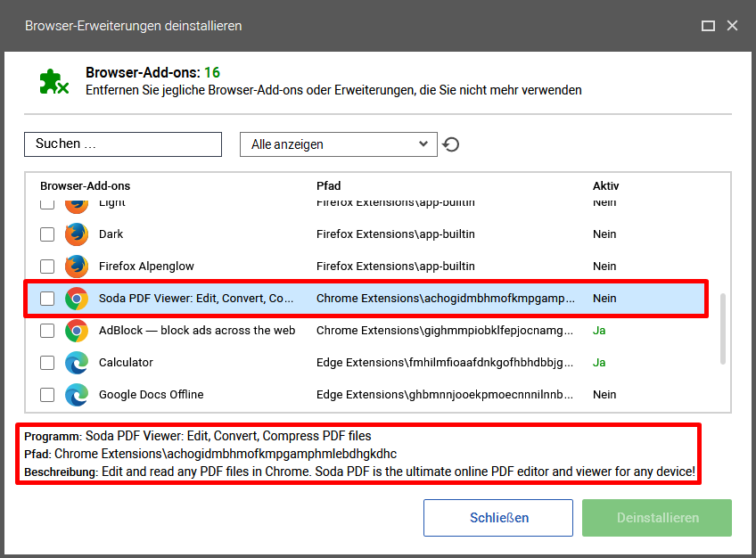
Task: Click the Beschreibung text in the details pane
Action: point(359,472)
